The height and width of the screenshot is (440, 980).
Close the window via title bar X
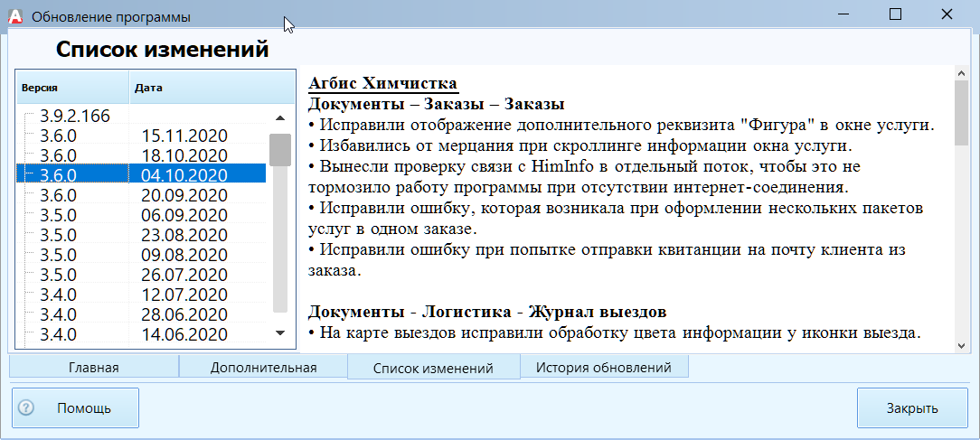[947, 14]
